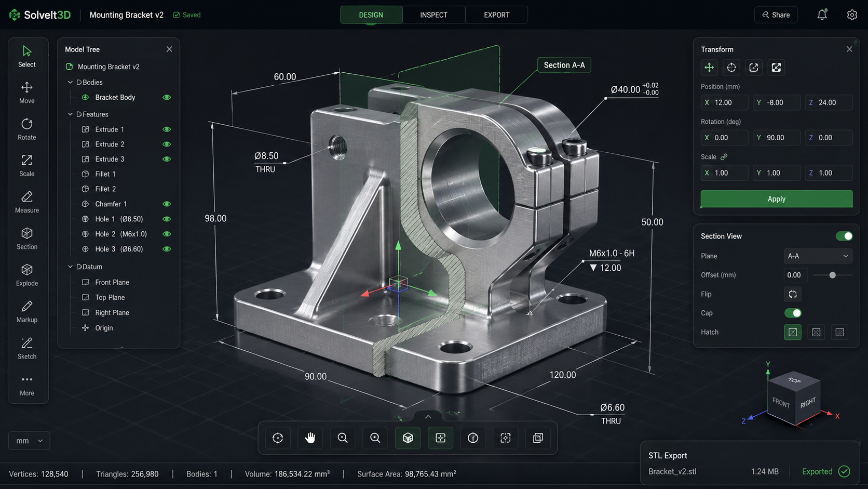The image size is (868, 489).
Task: Click the Offset slider handle
Action: click(833, 275)
